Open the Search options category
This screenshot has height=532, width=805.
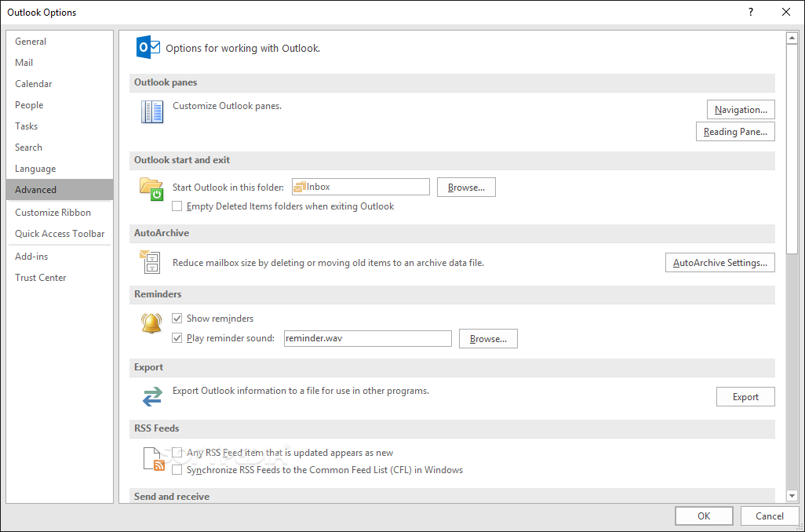pyautogui.click(x=60, y=148)
